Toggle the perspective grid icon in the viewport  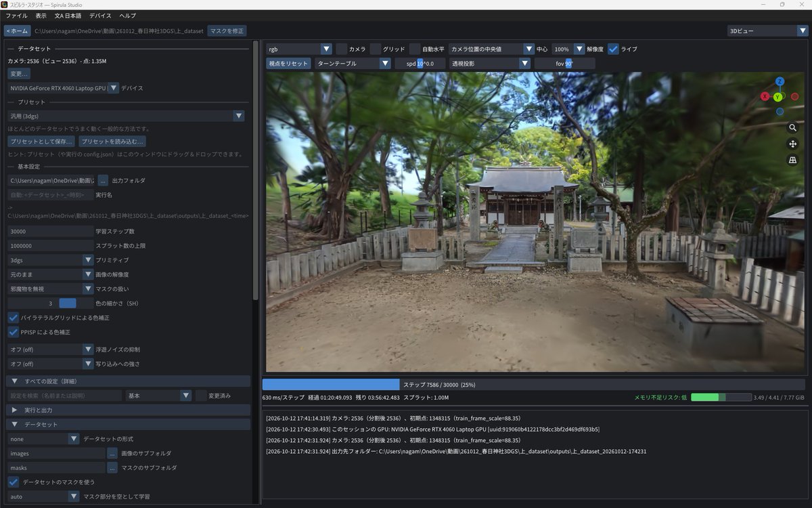click(x=793, y=161)
